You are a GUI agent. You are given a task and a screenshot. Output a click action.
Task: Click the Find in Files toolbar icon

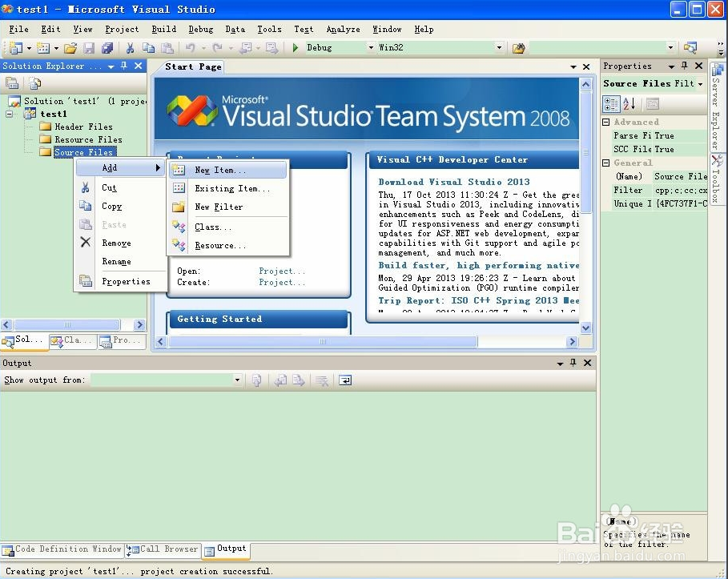pos(519,48)
